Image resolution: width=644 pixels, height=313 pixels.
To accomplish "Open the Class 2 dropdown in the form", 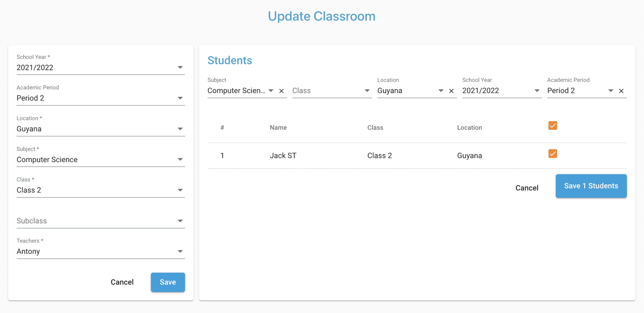I will pos(101,190).
